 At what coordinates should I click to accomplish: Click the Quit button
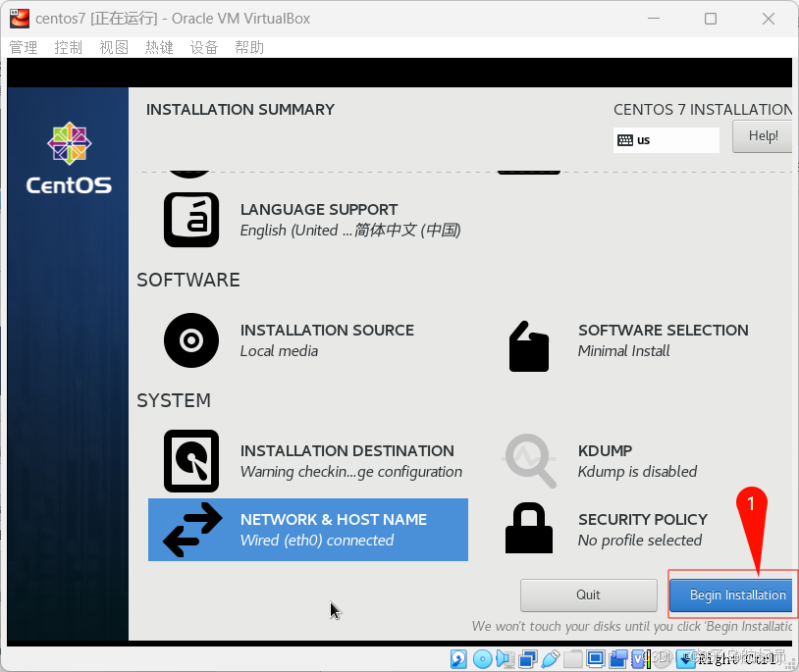click(589, 594)
